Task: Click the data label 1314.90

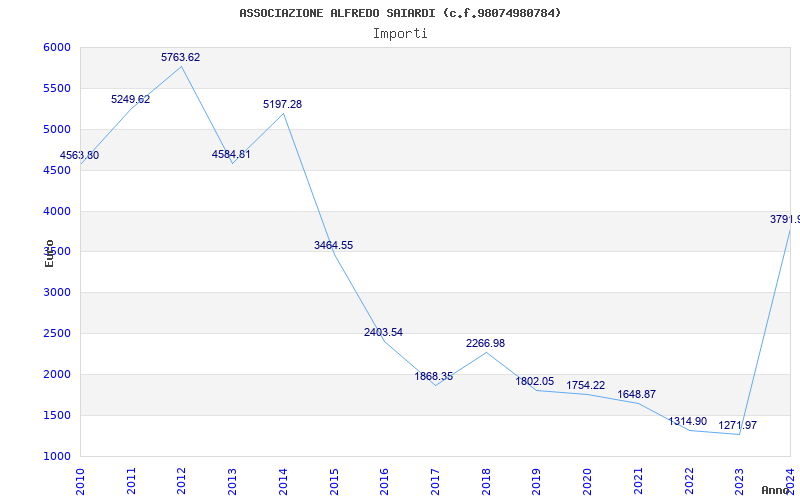Action: point(688,421)
